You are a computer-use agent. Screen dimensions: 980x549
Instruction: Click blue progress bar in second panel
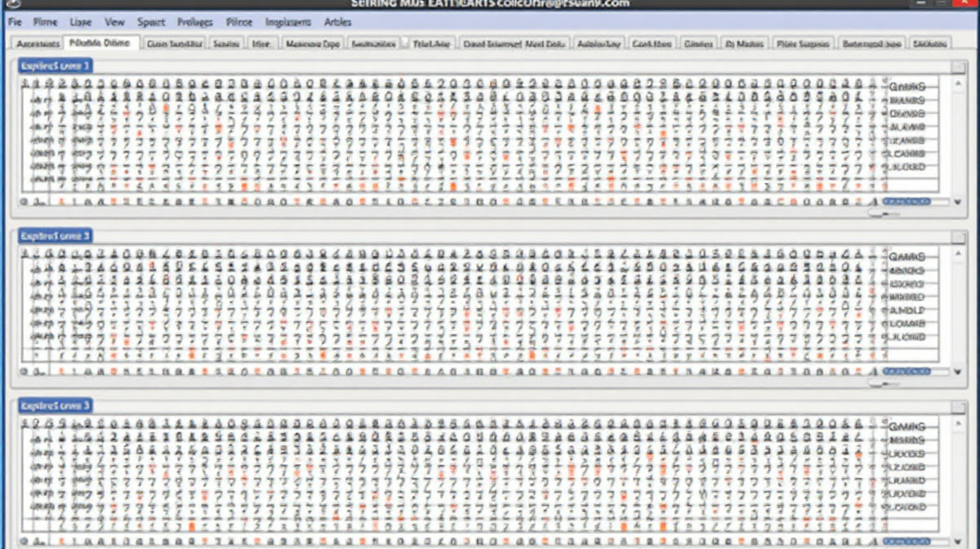pos(906,372)
